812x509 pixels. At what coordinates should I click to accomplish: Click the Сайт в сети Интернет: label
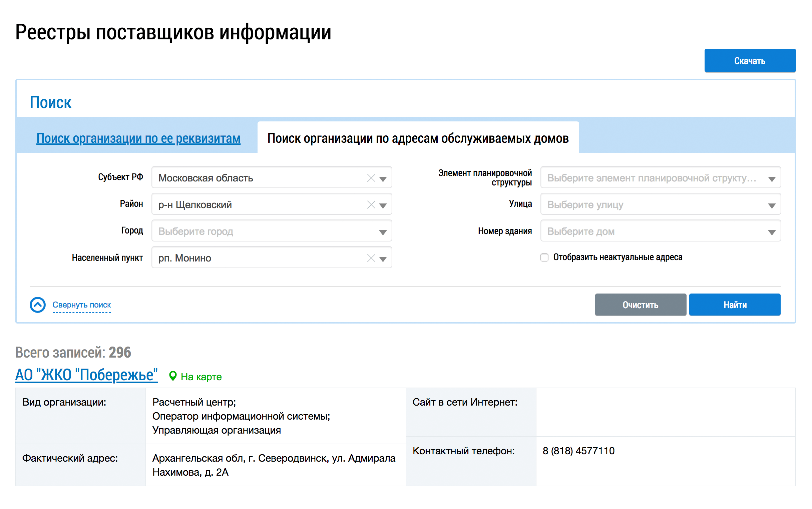[465, 402]
